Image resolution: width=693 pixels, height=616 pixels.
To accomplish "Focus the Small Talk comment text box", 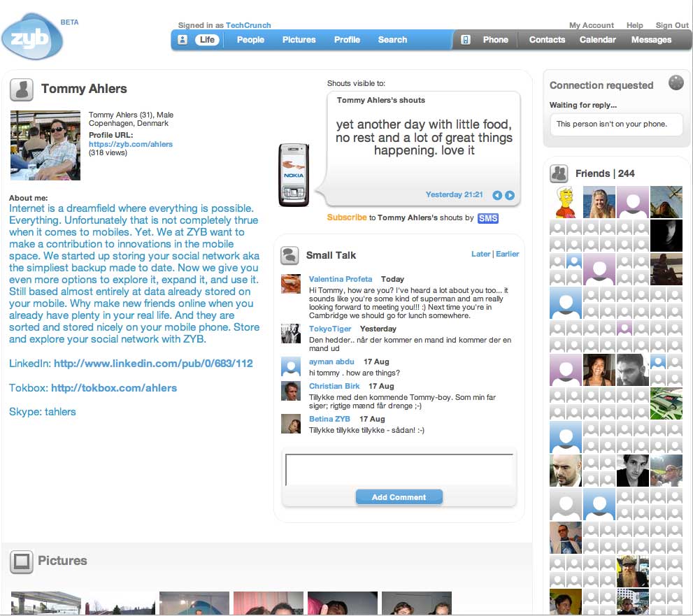I will (399, 469).
